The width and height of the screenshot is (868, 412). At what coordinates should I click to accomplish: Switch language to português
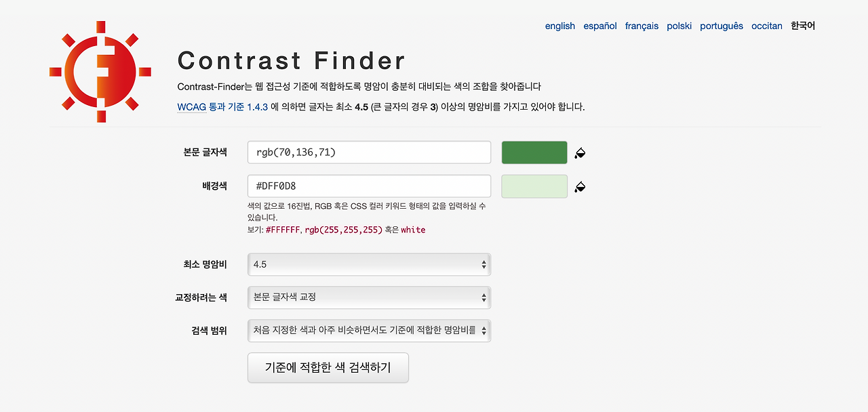click(722, 26)
